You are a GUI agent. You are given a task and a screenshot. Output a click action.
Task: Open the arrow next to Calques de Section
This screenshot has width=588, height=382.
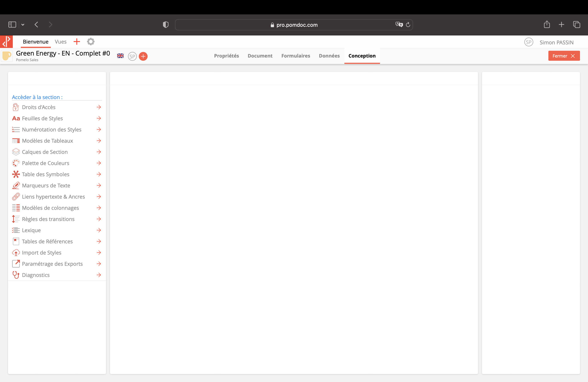click(99, 152)
